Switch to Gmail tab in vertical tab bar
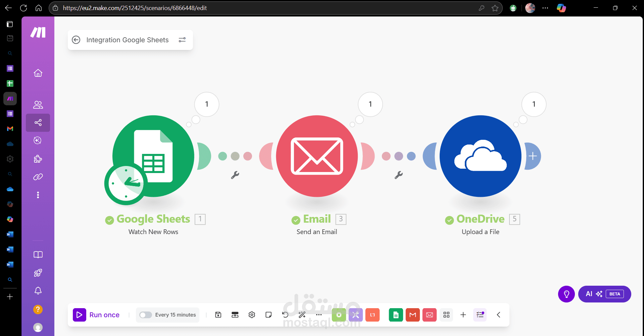 [x=10, y=129]
